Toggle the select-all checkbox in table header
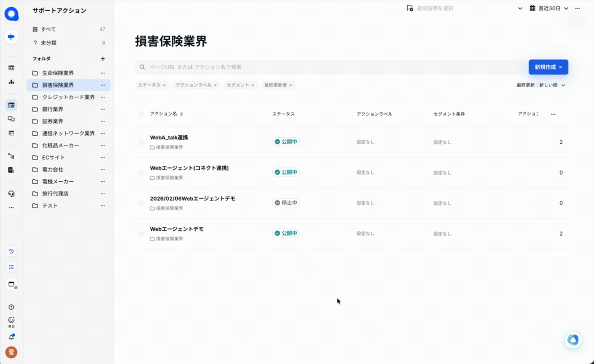The image size is (594, 364). coord(141,114)
